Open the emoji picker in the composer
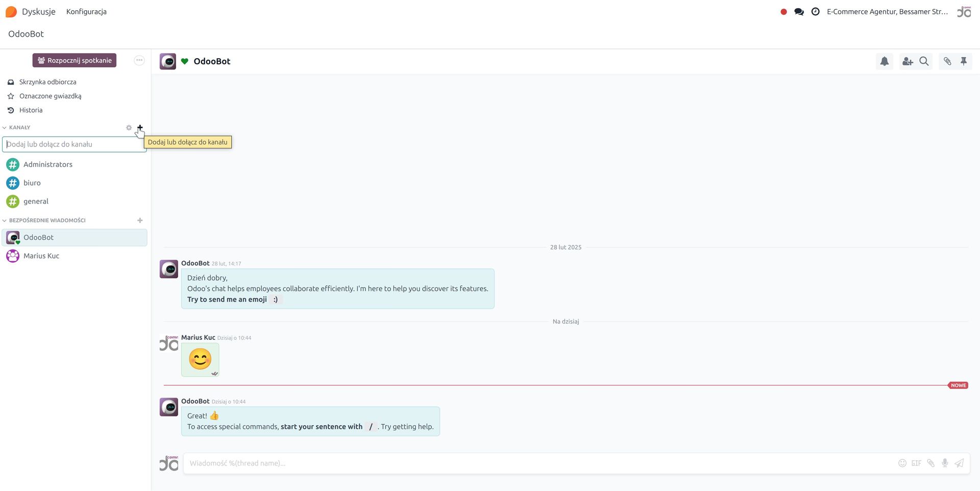The width and height of the screenshot is (980, 491). coord(902,463)
